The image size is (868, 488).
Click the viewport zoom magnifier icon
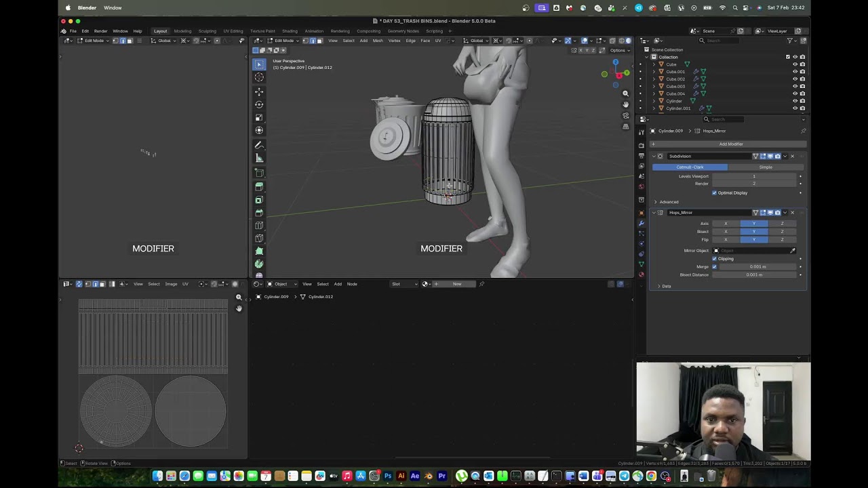625,94
